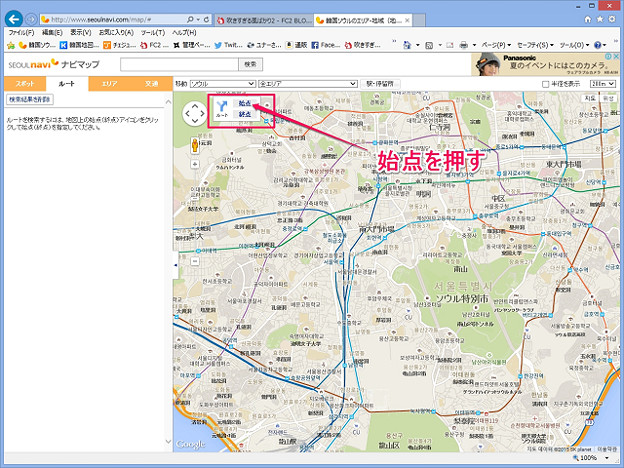Open the Twitter bookmark in favorites bar

tap(228, 45)
